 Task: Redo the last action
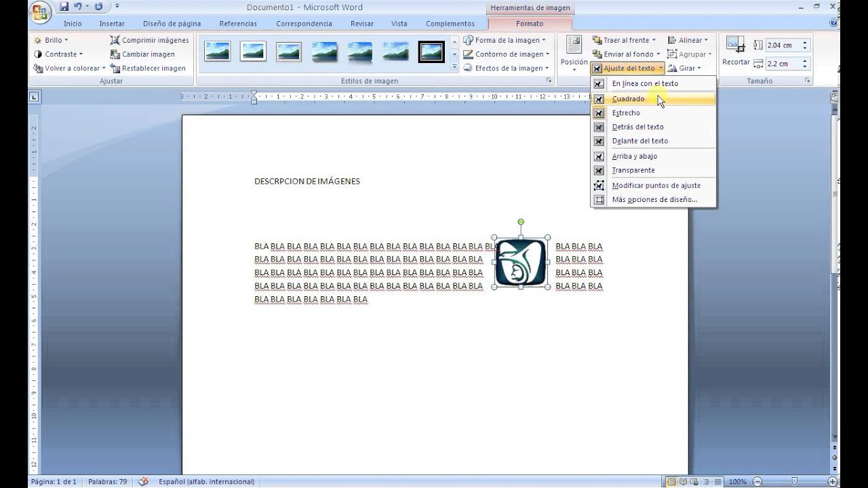pyautogui.click(x=100, y=7)
